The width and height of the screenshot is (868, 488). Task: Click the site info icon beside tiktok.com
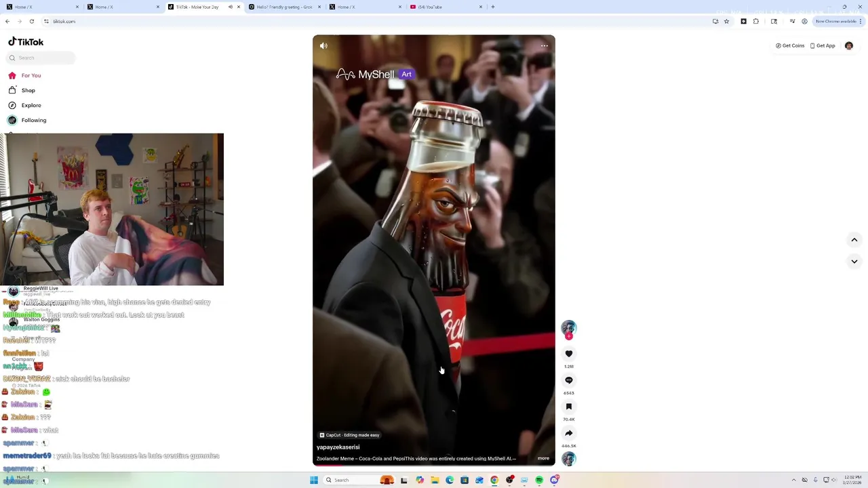46,21
